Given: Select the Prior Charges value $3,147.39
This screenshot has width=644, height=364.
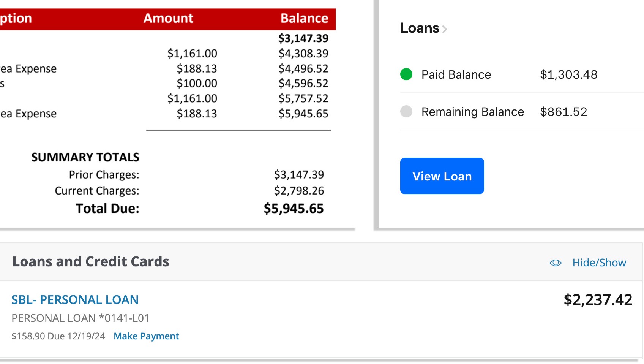Looking at the screenshot, I should [299, 174].
